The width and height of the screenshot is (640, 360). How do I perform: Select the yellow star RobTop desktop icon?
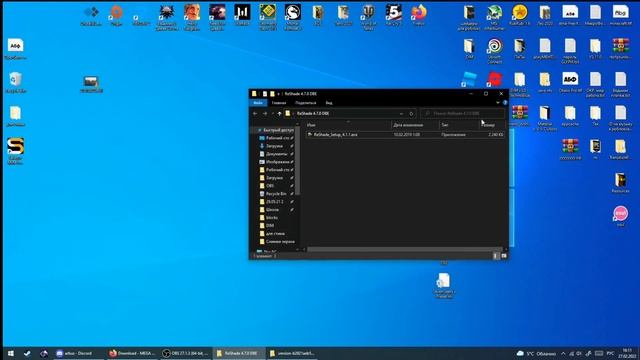point(520,15)
